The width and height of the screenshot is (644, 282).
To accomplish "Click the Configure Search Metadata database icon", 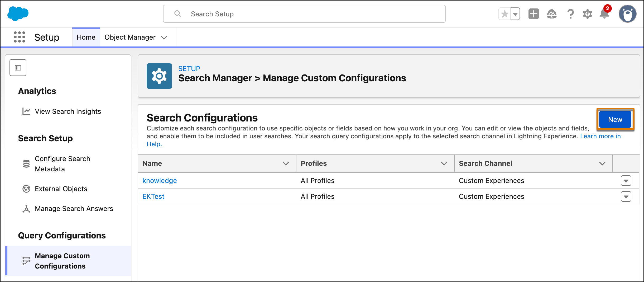I will [x=26, y=164].
